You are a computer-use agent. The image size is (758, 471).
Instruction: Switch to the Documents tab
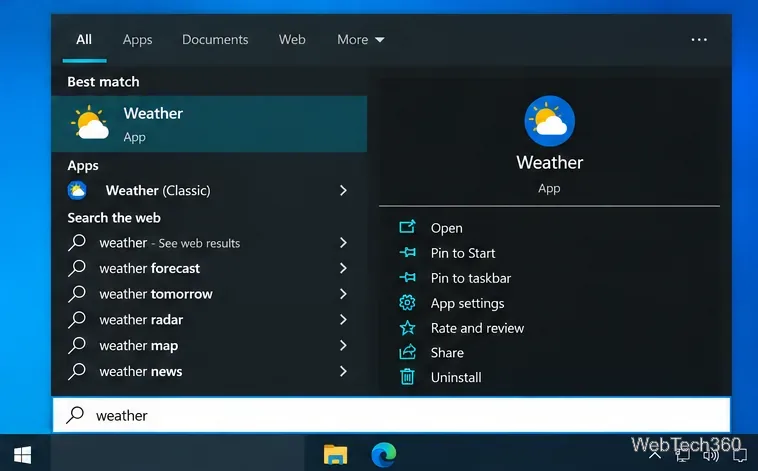pos(215,40)
